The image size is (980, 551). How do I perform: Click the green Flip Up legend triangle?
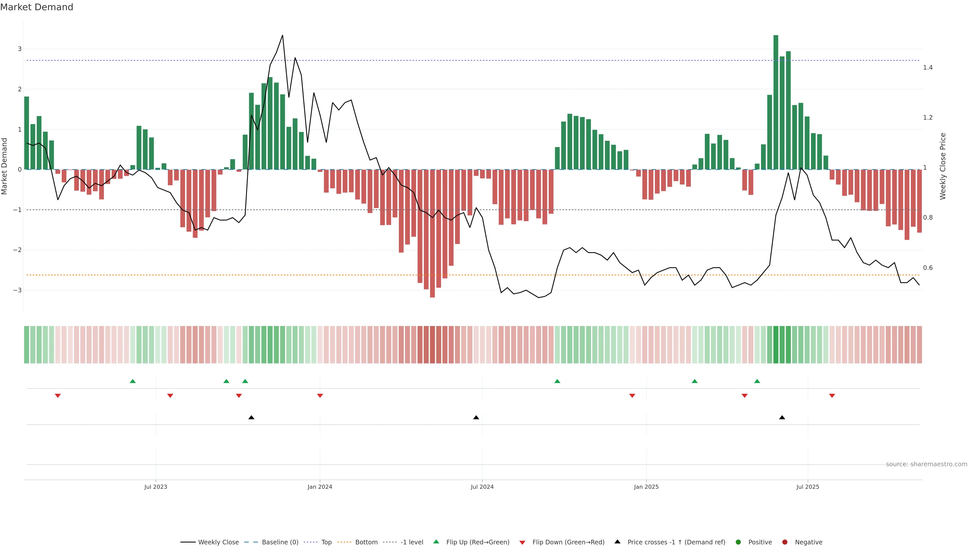click(436, 542)
